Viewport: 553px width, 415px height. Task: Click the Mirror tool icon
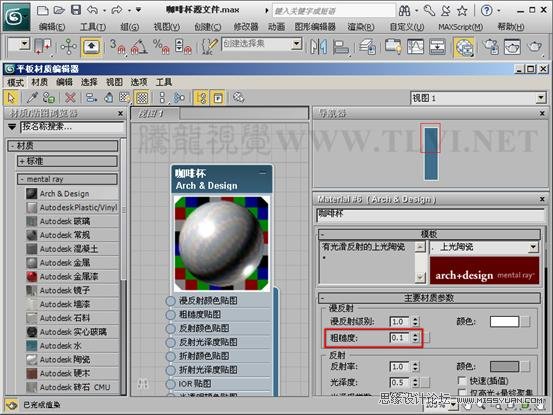318,47
